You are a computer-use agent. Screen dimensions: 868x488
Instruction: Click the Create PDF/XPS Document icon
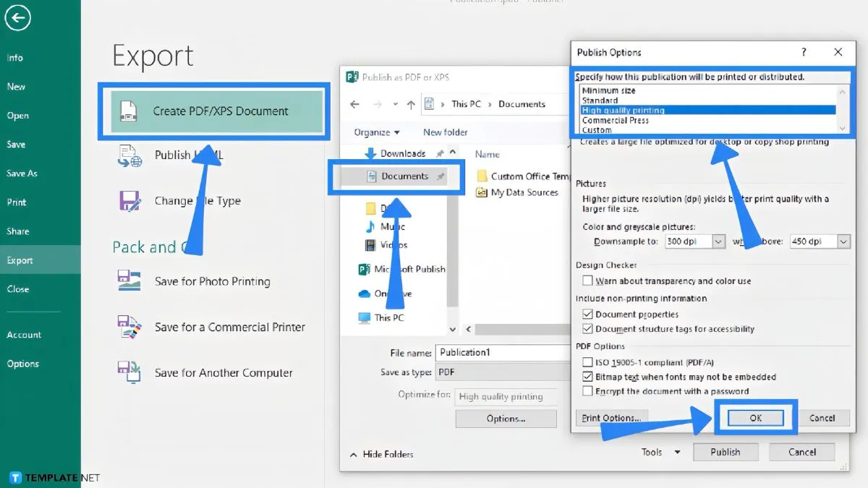pos(128,111)
